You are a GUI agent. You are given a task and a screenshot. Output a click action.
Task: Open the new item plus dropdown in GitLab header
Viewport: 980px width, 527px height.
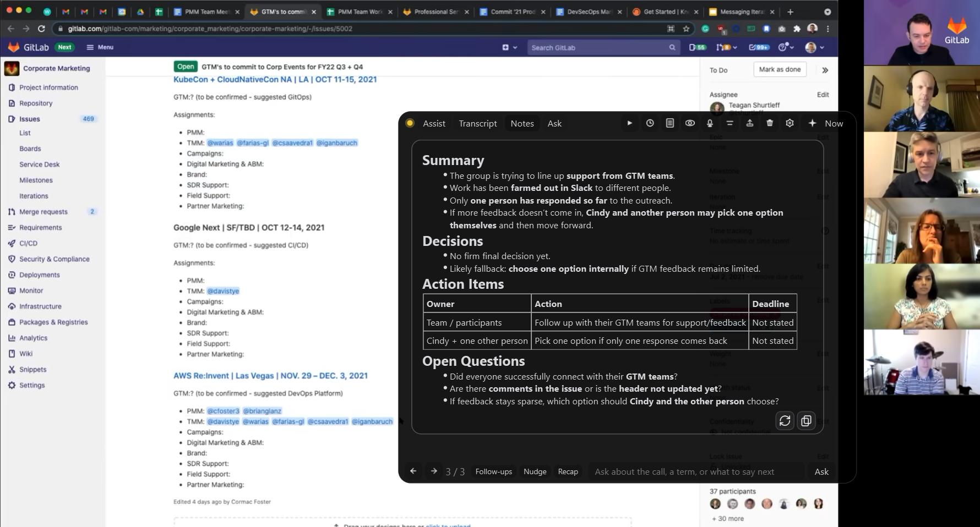click(509, 47)
